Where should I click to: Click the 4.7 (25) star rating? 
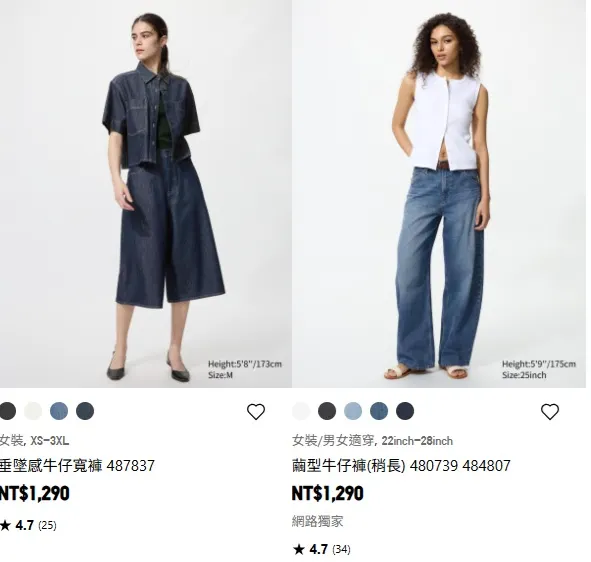click(x=28, y=525)
